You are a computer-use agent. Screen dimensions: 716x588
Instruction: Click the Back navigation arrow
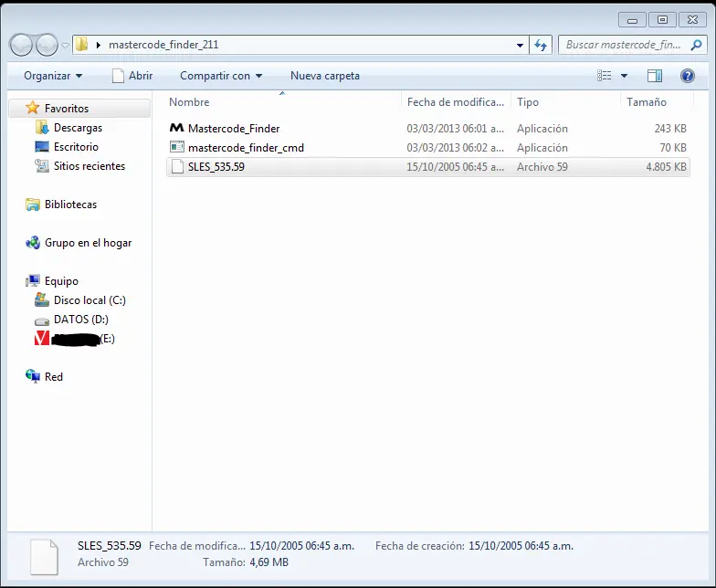pos(21,46)
